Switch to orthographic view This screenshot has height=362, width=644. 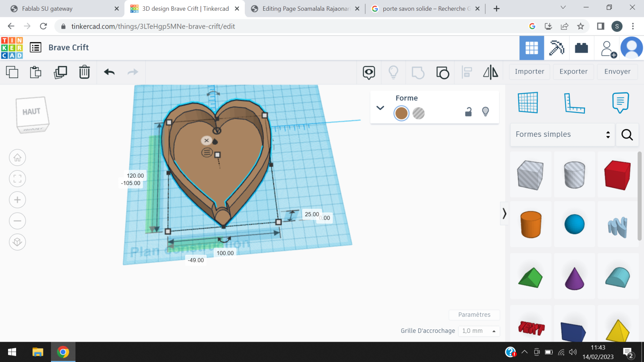(17, 242)
